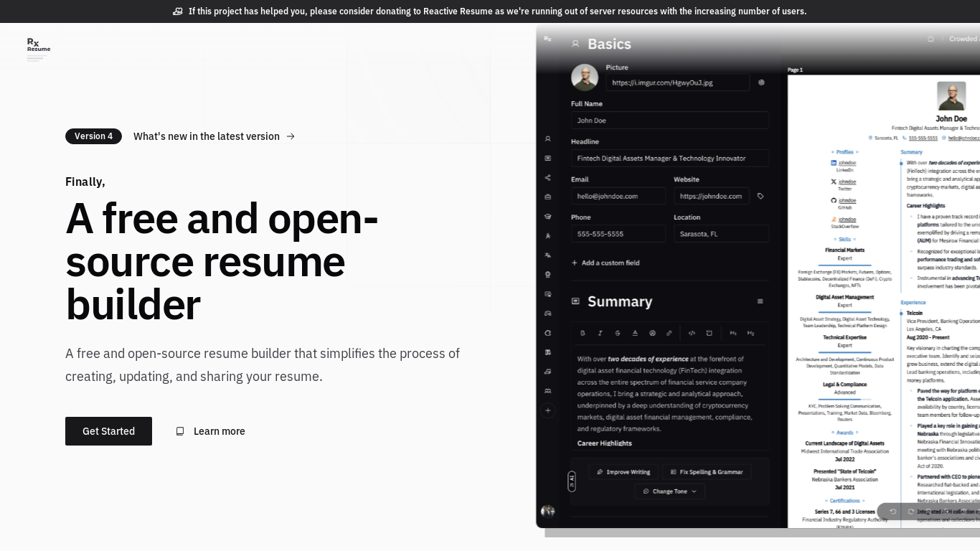
Task: Jump to Summary via the sidebar icon
Action: tap(547, 158)
